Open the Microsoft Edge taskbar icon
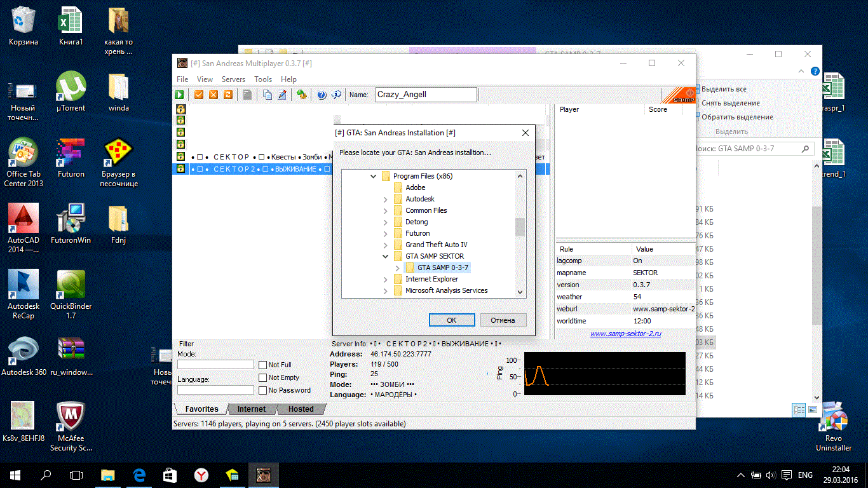The height and width of the screenshot is (488, 868). [x=139, y=475]
